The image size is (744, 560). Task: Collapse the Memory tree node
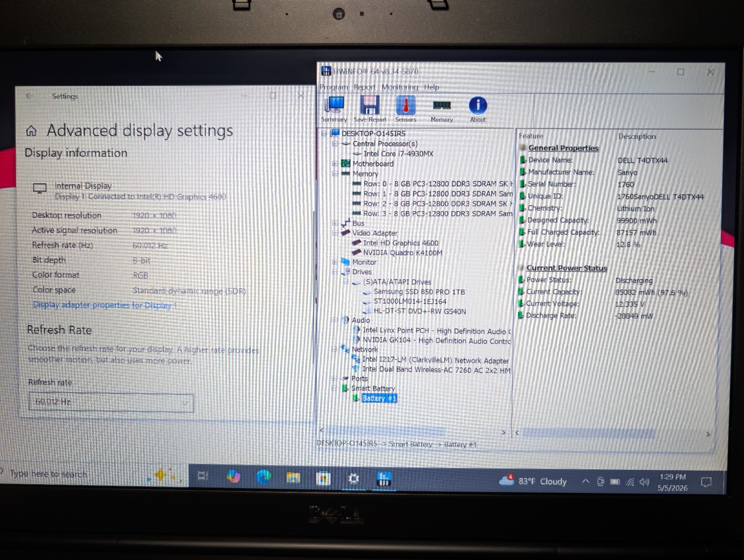tap(335, 173)
